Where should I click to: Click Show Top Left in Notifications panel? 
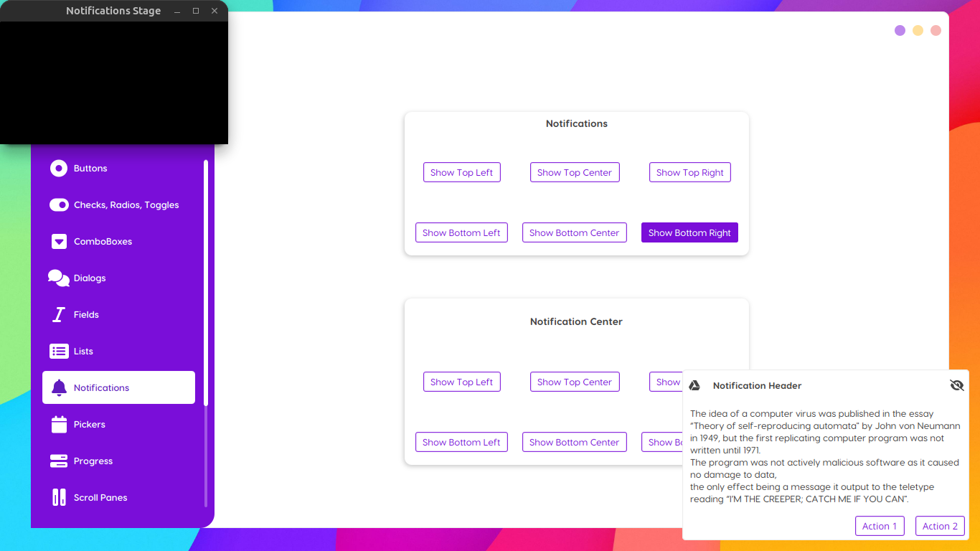(x=461, y=172)
